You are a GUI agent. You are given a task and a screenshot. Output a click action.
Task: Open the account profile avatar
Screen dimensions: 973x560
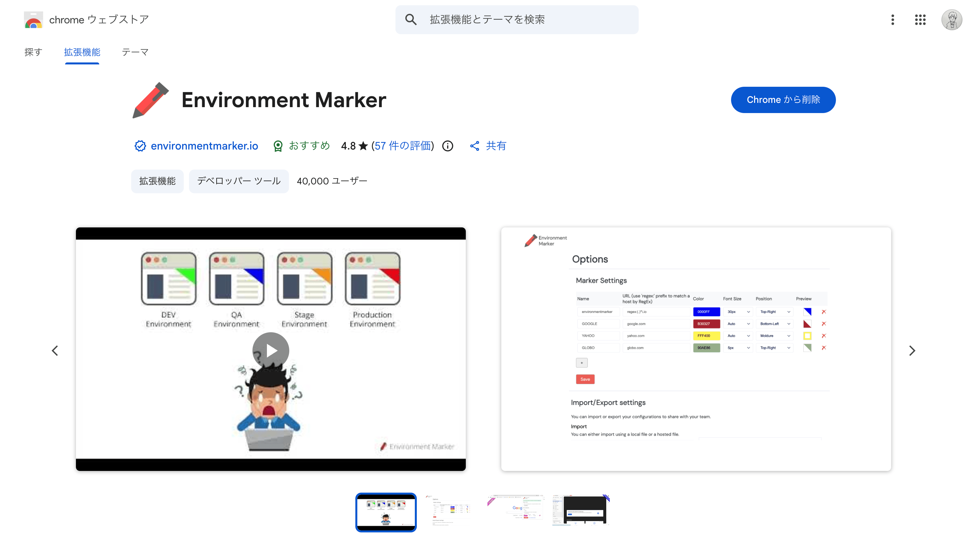pyautogui.click(x=951, y=20)
